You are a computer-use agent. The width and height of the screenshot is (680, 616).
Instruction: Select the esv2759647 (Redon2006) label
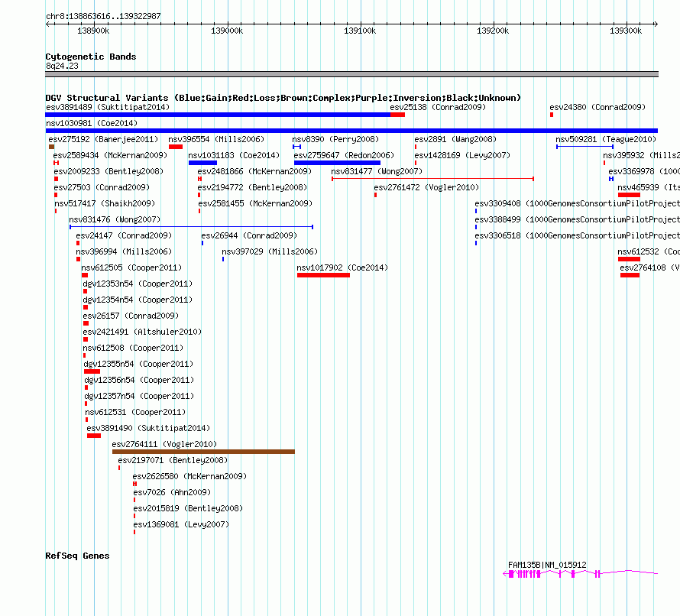(344, 155)
